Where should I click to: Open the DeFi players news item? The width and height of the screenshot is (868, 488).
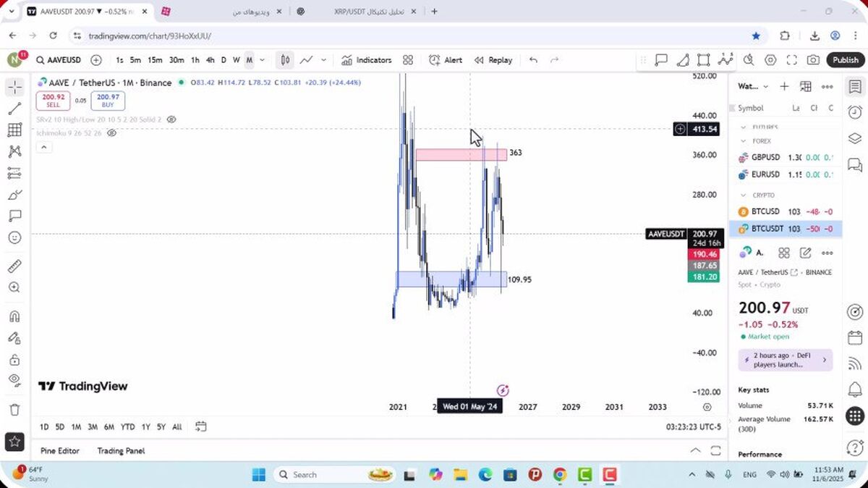[x=786, y=360]
